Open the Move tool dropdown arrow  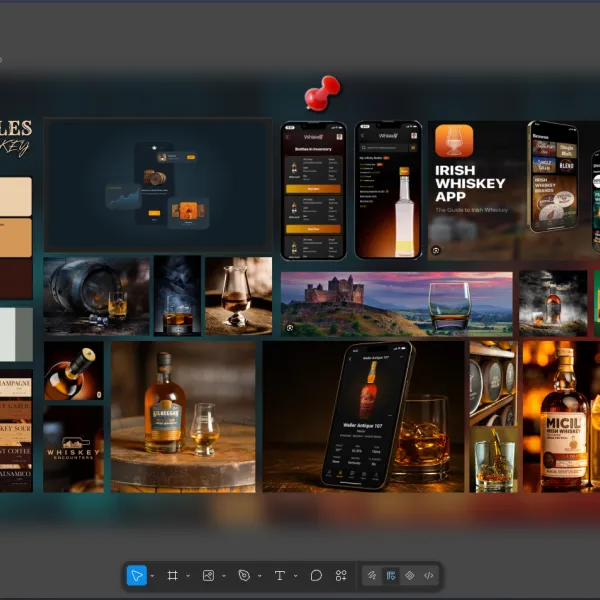point(152,576)
